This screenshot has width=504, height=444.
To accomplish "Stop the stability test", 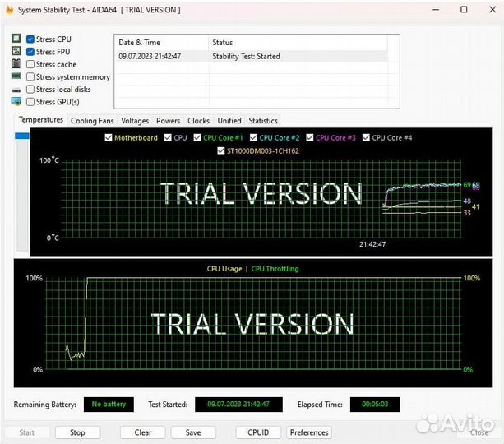I will click(77, 432).
